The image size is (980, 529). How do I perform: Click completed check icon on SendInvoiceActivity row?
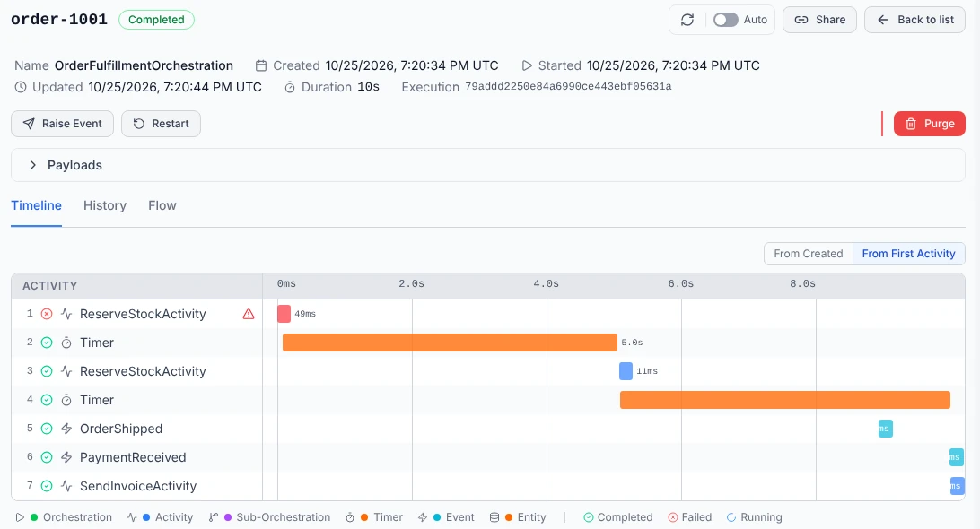(47, 486)
